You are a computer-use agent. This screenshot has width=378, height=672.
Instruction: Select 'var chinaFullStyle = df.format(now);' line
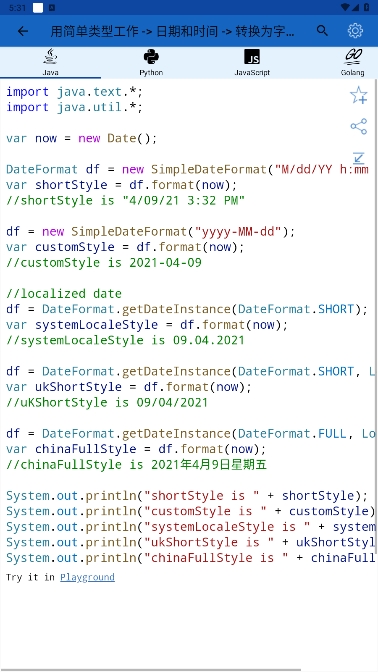point(136,449)
